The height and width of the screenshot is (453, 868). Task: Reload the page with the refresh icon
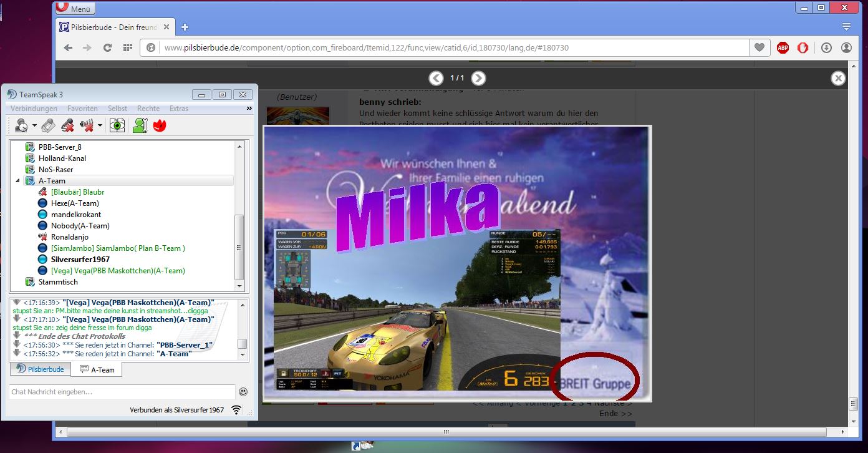[x=107, y=48]
